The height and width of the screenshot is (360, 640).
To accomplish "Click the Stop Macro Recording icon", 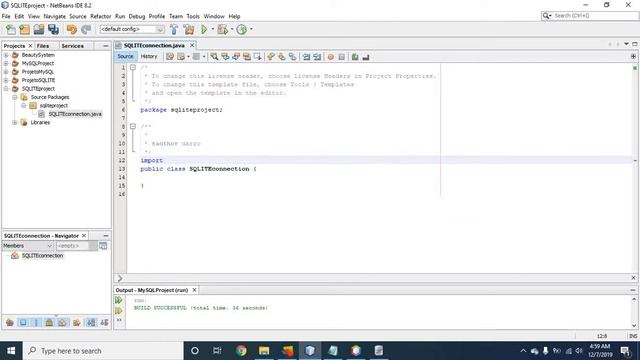I will point(342,57).
